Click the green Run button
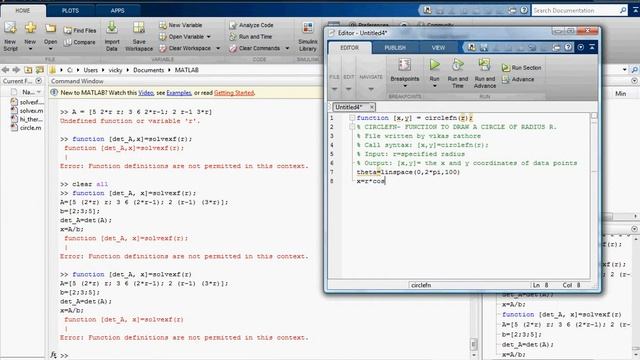 435,64
